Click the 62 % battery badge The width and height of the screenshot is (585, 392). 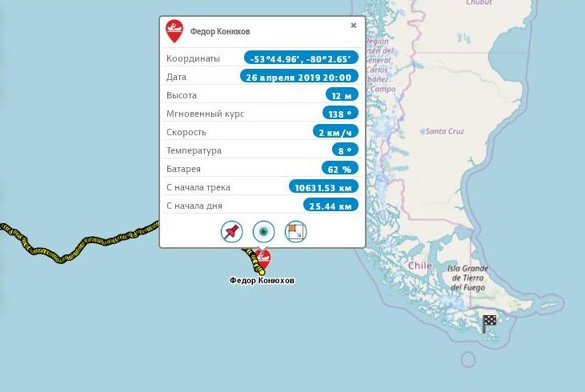coord(340,168)
